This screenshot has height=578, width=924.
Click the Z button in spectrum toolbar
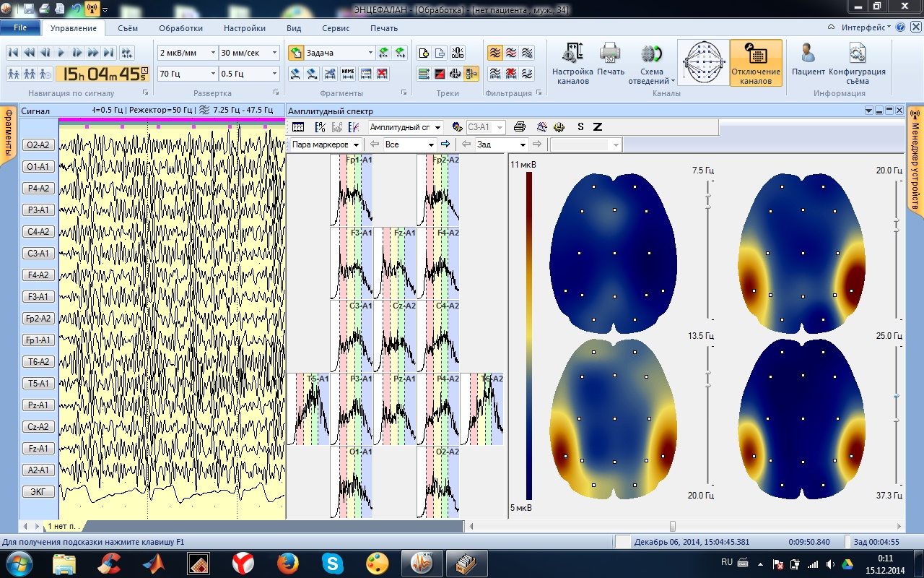coord(597,127)
